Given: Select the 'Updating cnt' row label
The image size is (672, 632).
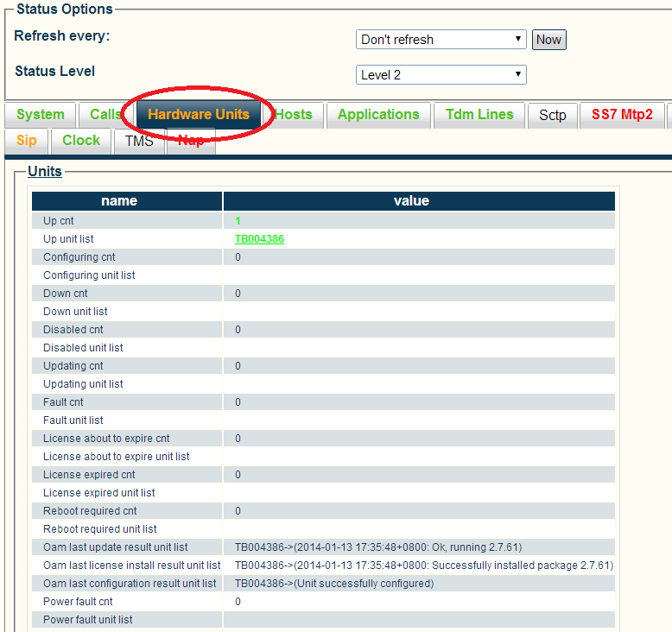Looking at the screenshot, I should point(73,366).
